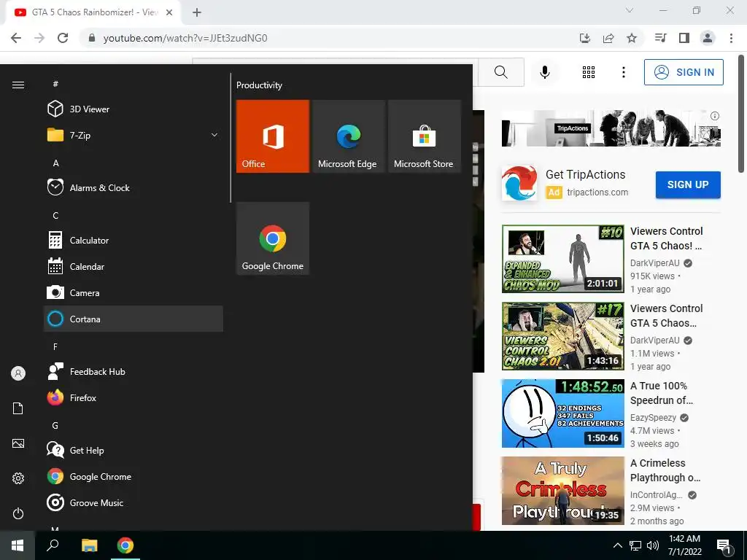
Task: Share this page icon
Action: (608, 38)
